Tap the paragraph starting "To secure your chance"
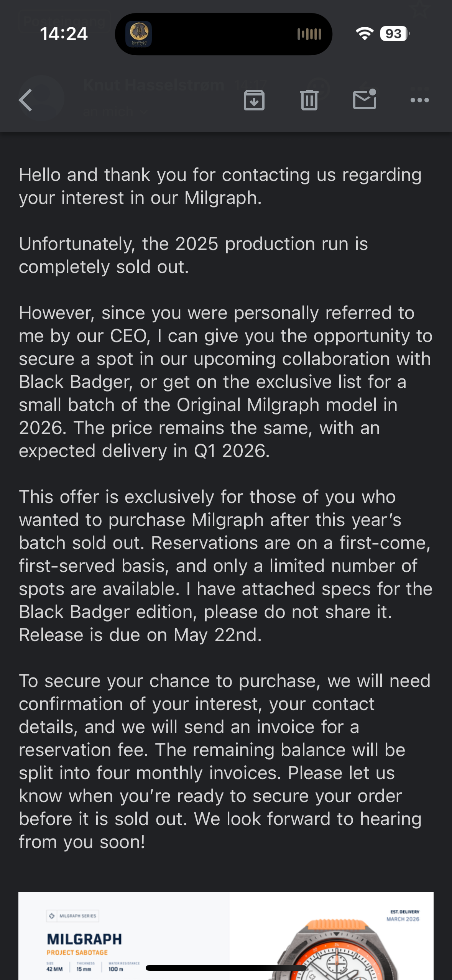This screenshot has height=980, width=452. [224, 761]
